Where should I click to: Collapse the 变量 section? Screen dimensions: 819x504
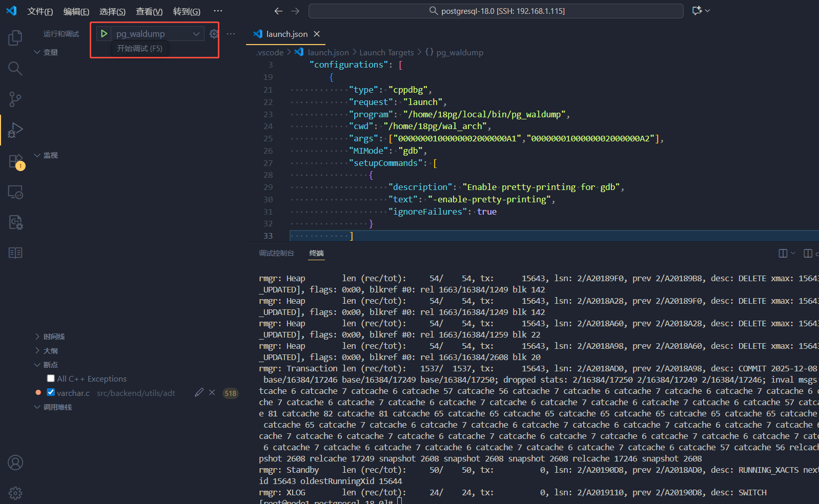[x=46, y=52]
